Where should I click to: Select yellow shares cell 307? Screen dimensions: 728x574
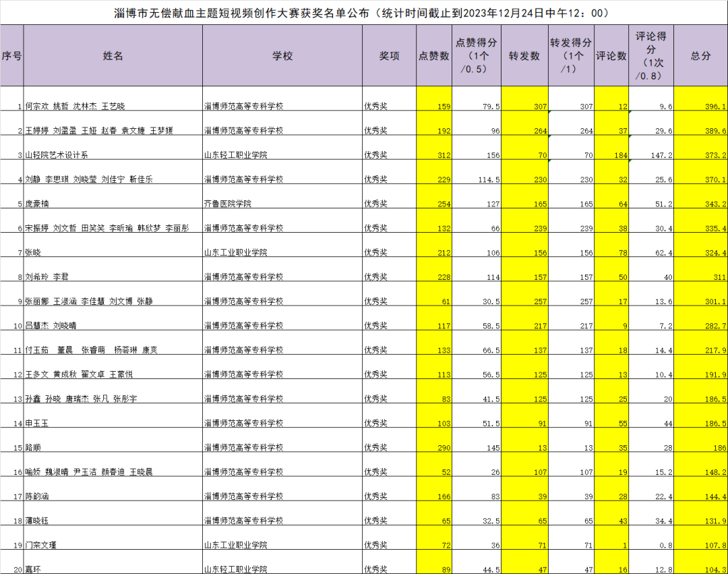pyautogui.click(x=524, y=98)
